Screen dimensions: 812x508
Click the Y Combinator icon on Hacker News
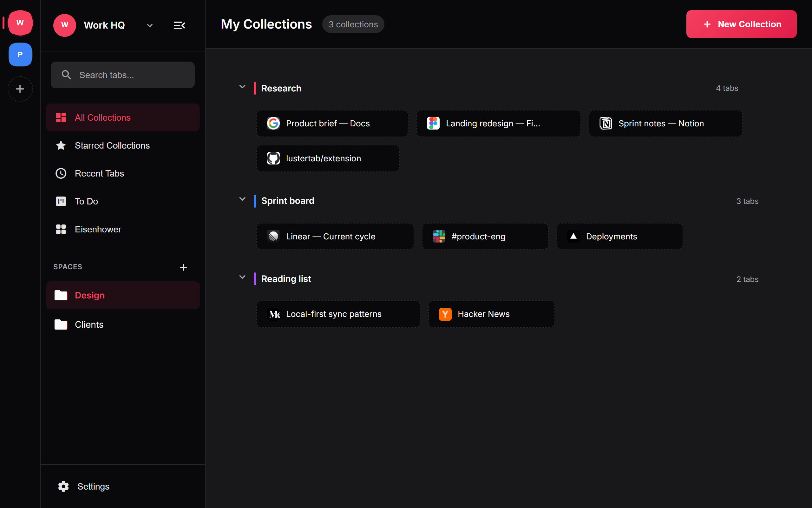(445, 314)
